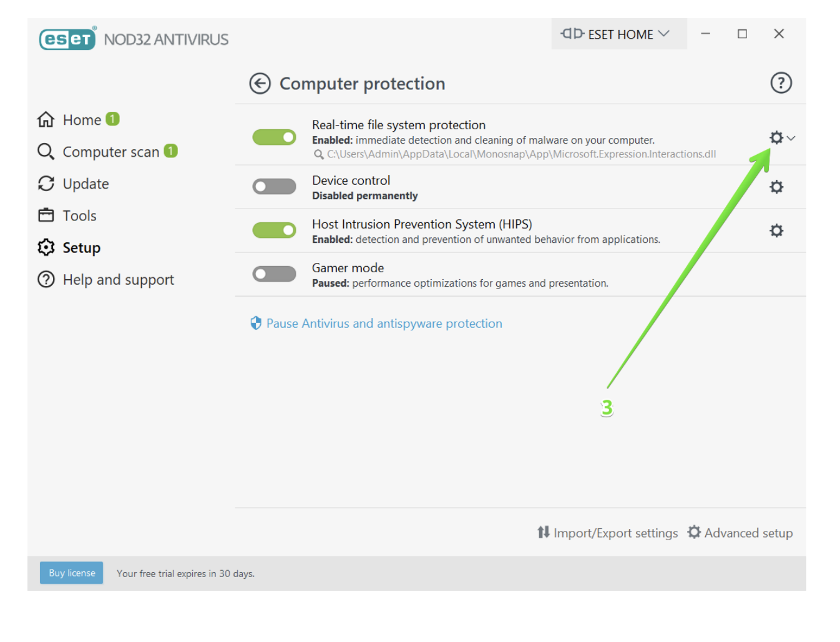Click the shield icon beside Pause Antivirus
This screenshot has height=642, width=840.
point(256,323)
